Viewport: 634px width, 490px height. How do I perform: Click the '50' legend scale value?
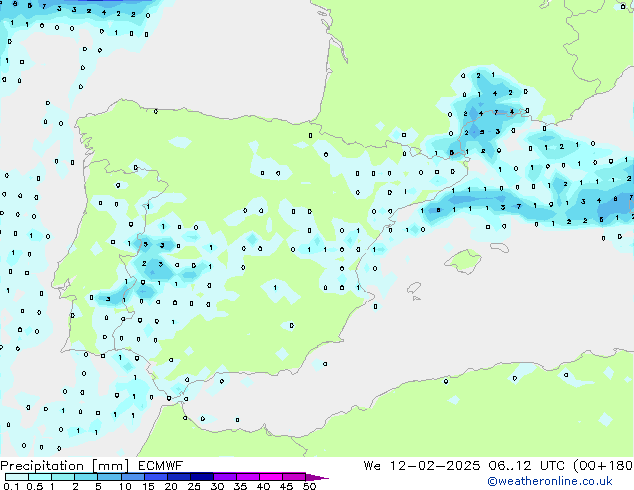[x=309, y=486]
